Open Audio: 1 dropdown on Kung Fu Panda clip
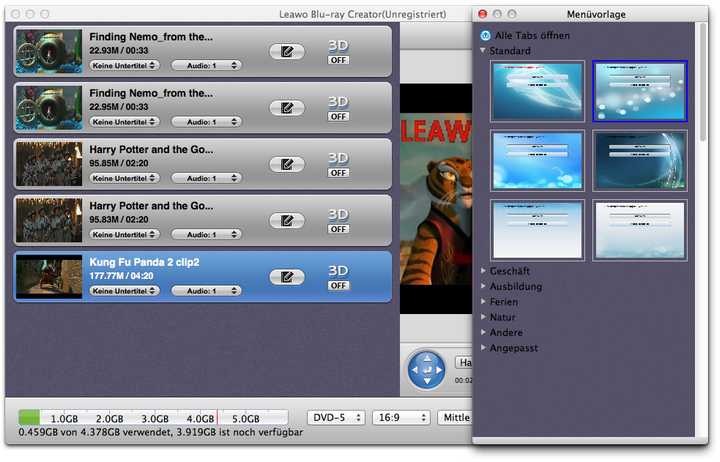This screenshot has height=462, width=720. click(x=206, y=291)
